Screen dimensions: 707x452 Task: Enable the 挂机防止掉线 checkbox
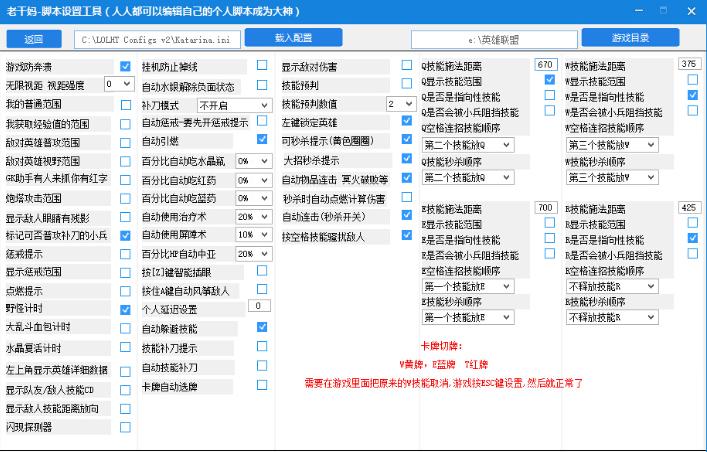pyautogui.click(x=262, y=66)
